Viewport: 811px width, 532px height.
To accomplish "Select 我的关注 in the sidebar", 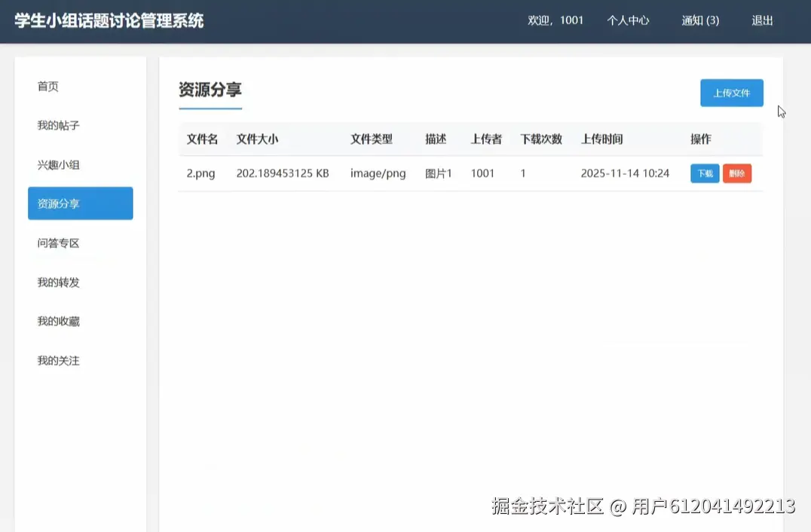I will coord(58,360).
